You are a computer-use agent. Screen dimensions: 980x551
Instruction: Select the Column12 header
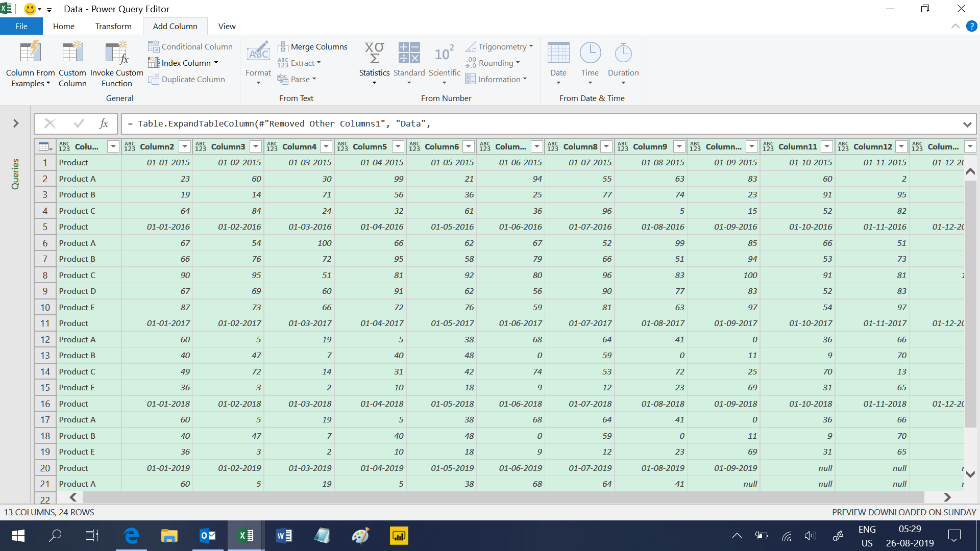872,146
